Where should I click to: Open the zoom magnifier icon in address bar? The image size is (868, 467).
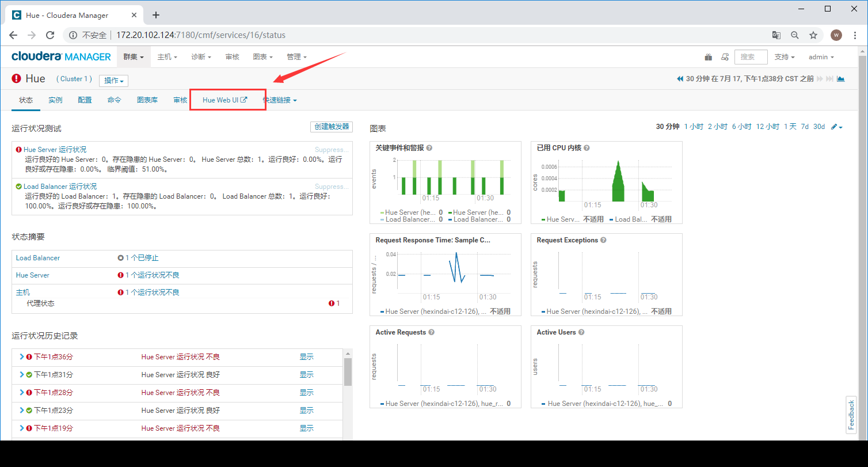(x=795, y=35)
